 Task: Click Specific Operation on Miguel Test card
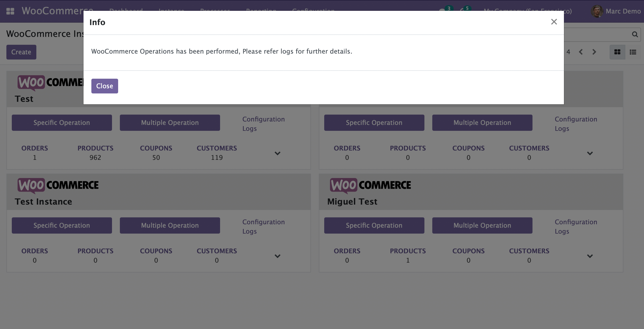pos(374,225)
